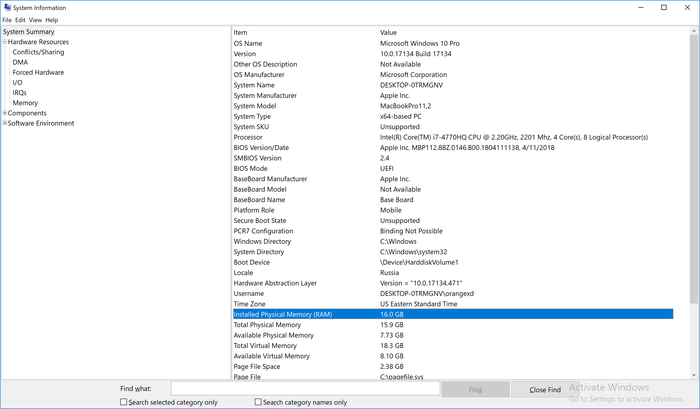The width and height of the screenshot is (700, 409).
Task: Select the OS Manufacturer row
Action: point(453,75)
